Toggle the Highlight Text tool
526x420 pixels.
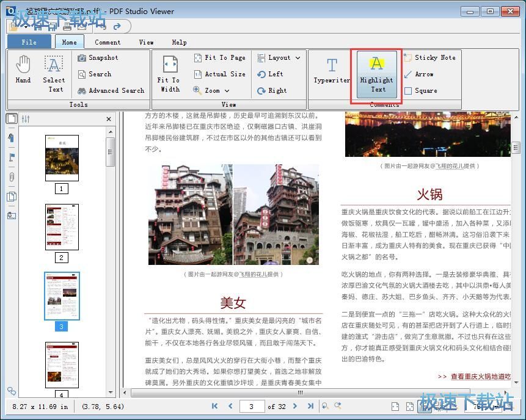[x=376, y=73]
